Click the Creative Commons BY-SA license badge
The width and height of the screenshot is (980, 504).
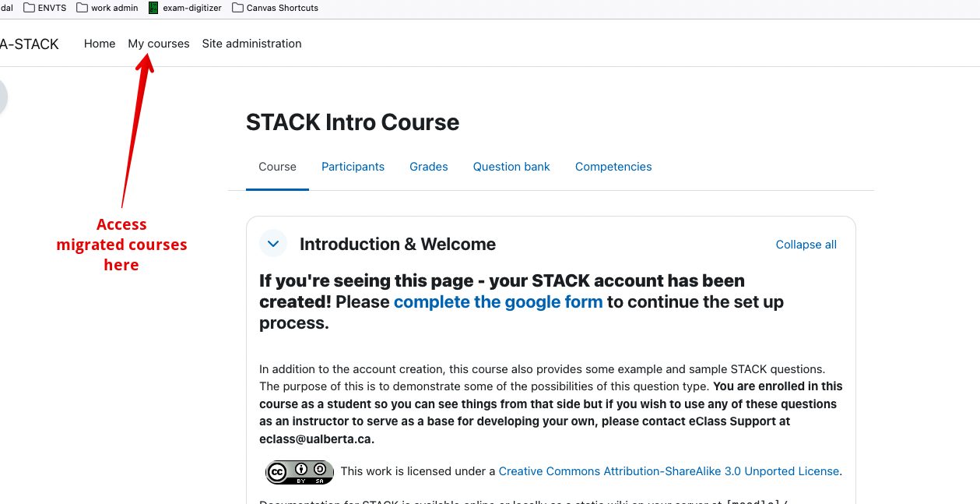pyautogui.click(x=300, y=472)
